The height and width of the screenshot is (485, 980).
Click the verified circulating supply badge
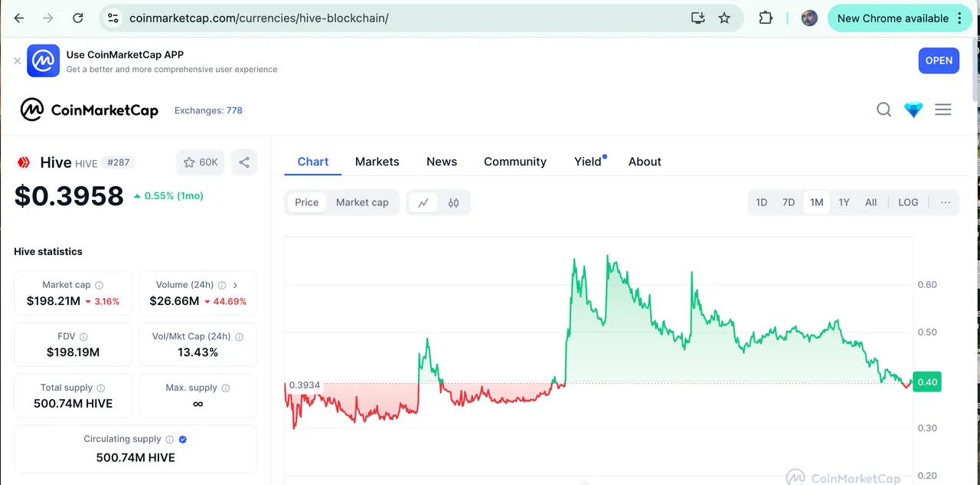point(182,439)
